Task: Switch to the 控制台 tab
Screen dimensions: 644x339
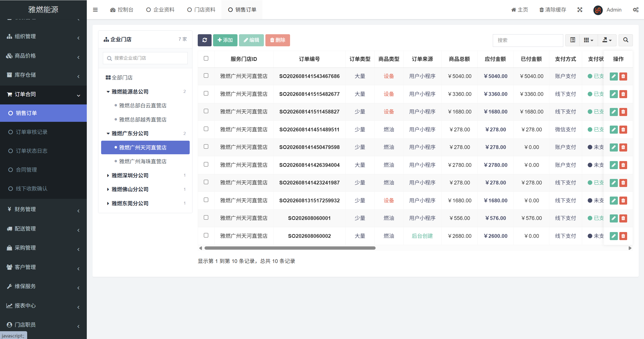Action: [122, 10]
